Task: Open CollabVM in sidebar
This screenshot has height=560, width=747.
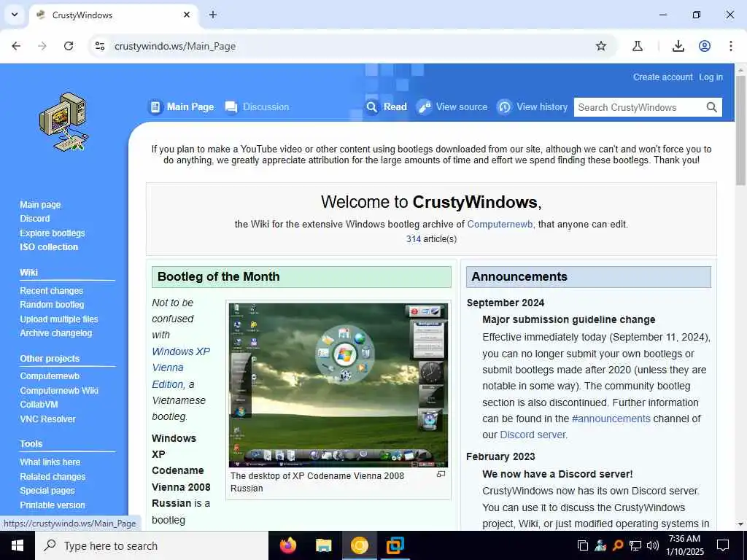Action: coord(39,405)
